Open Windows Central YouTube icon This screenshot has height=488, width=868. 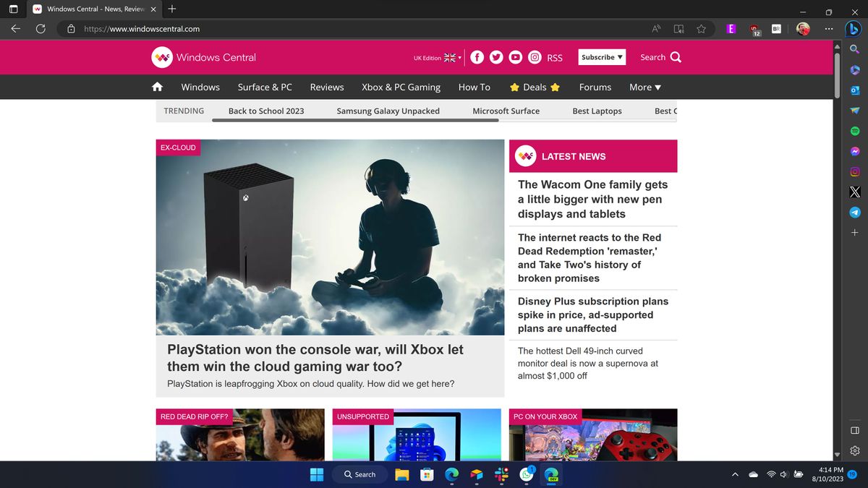coord(516,57)
